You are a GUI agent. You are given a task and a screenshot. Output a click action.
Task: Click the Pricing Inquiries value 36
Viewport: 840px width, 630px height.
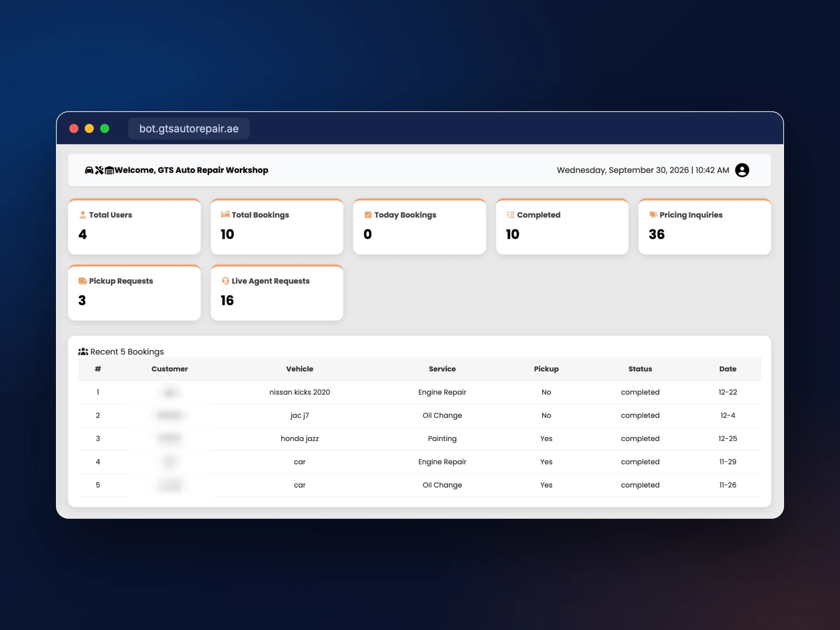(x=657, y=234)
